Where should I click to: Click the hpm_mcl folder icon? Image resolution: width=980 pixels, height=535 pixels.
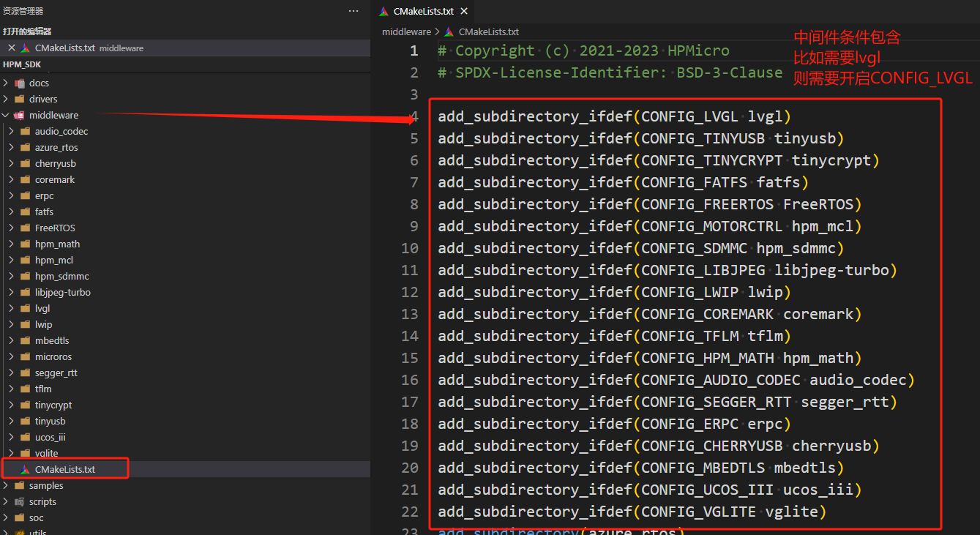[26, 260]
